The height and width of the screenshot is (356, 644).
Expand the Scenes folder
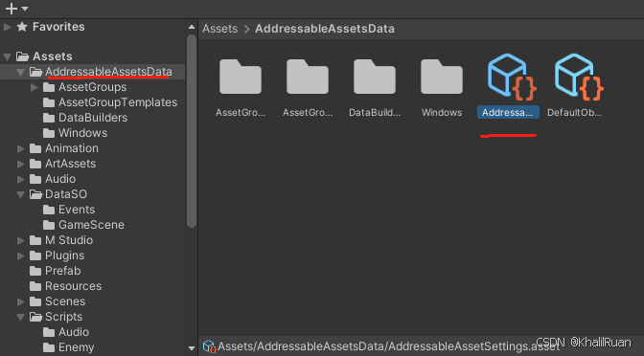[20, 301]
